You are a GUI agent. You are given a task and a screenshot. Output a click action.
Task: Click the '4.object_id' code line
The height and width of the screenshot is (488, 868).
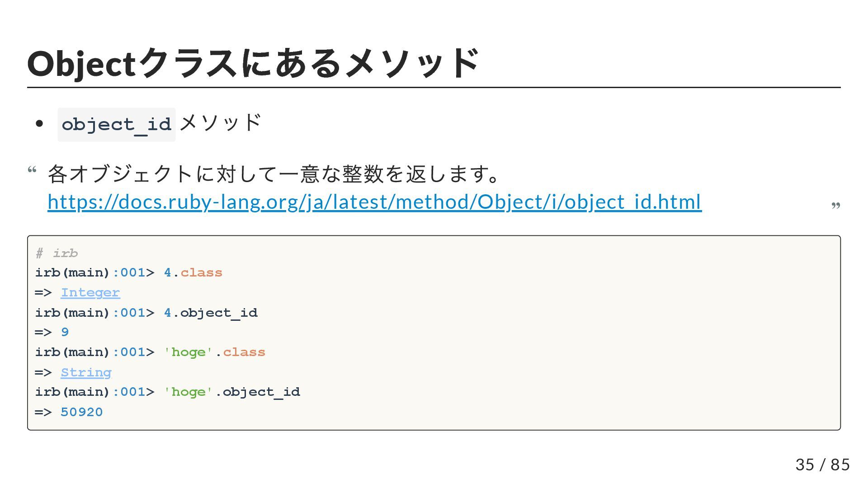211,313
